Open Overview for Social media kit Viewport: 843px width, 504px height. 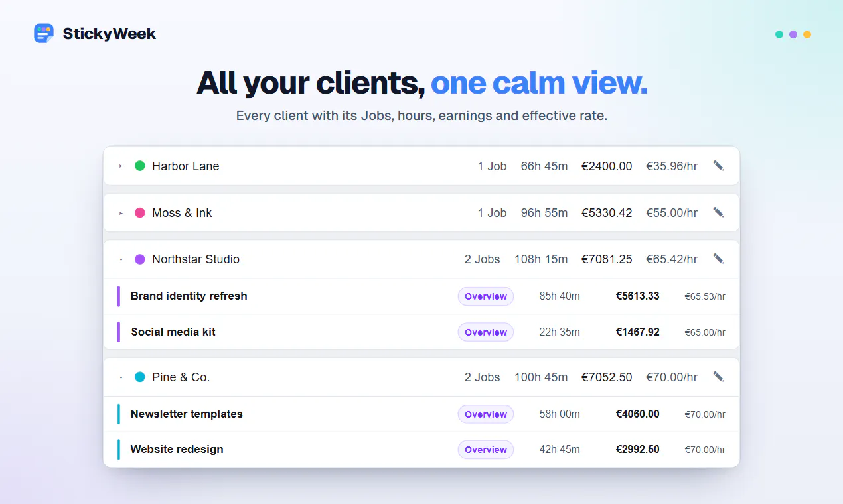pyautogui.click(x=486, y=332)
